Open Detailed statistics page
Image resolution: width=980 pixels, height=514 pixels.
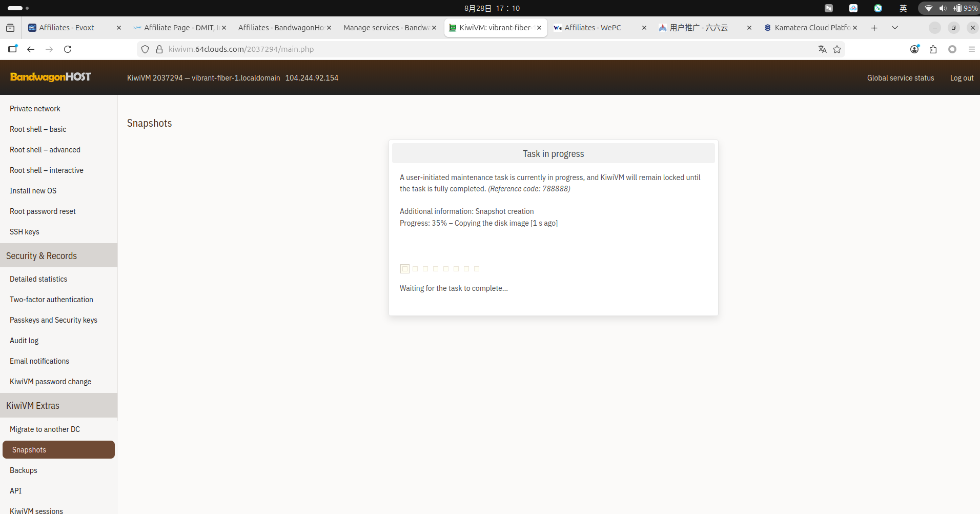(38, 279)
